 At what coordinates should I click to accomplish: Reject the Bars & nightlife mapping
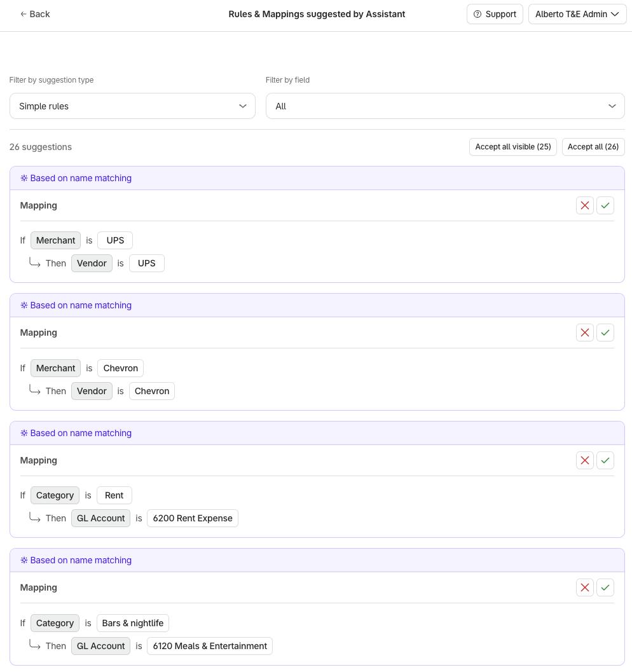click(584, 587)
